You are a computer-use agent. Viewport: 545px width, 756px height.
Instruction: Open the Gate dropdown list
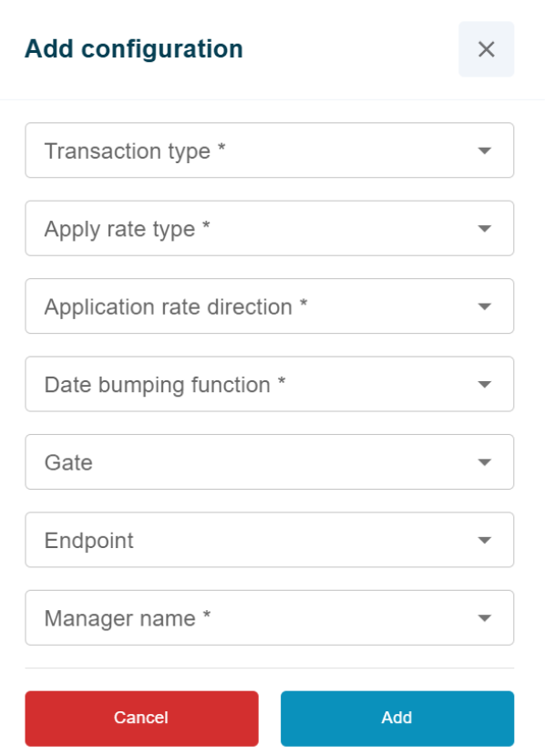pos(270,462)
